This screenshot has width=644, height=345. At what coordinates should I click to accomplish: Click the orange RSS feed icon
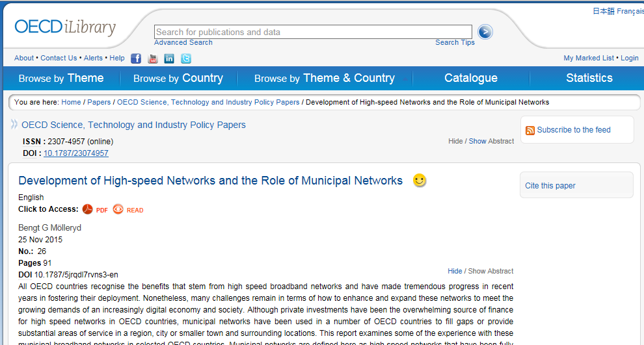click(530, 131)
